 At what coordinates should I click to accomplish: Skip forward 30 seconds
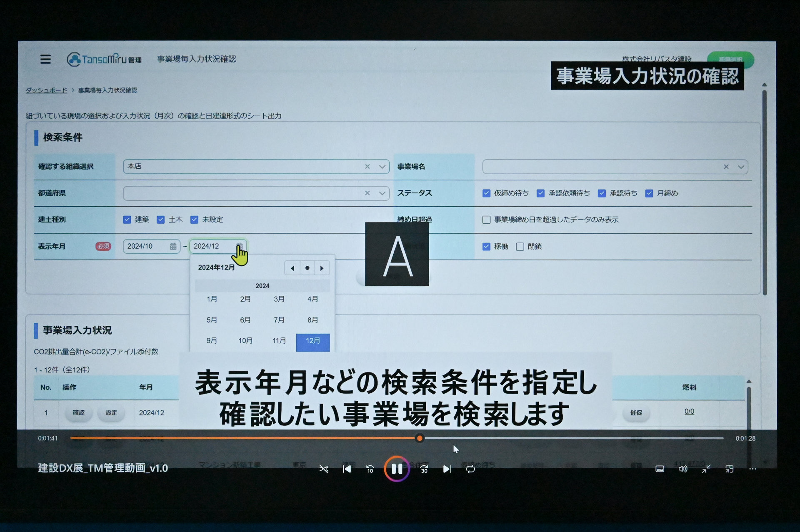[424, 469]
